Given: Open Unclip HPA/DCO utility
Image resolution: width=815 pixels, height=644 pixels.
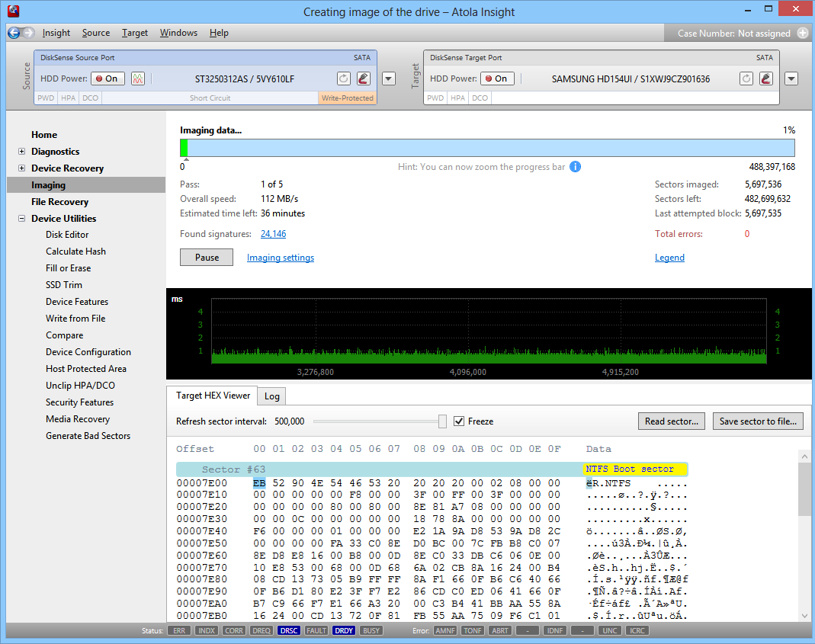Looking at the screenshot, I should click(x=81, y=385).
